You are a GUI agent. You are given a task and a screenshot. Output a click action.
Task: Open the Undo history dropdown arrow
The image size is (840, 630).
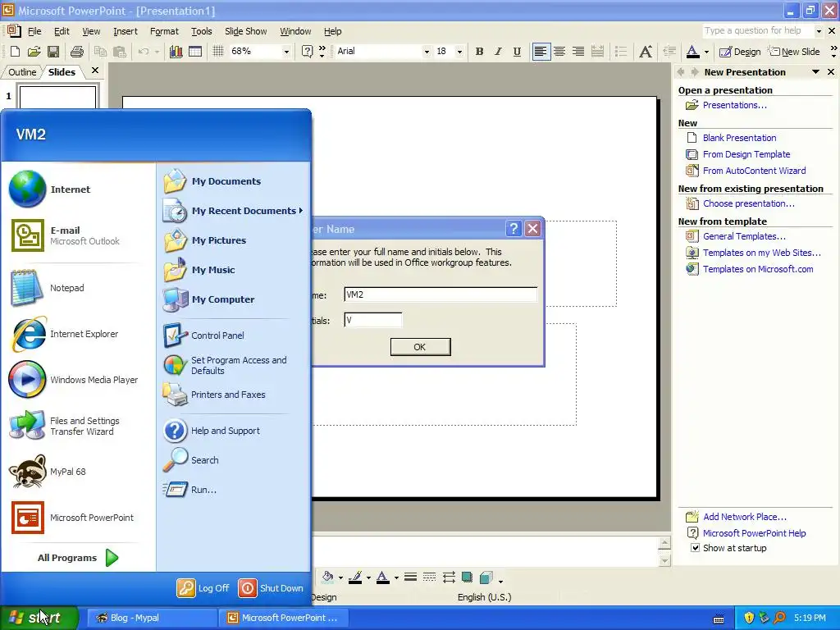[x=157, y=52]
